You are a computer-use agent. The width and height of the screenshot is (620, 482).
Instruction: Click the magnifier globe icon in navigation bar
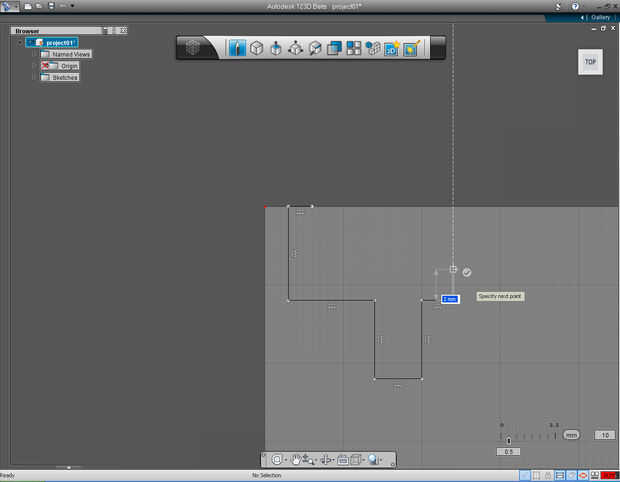click(373, 459)
